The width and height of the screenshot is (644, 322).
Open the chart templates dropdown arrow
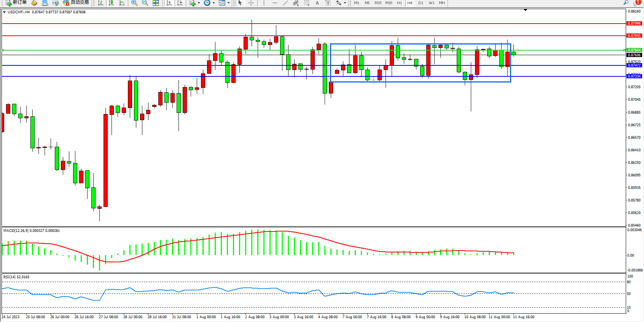tap(228, 3)
